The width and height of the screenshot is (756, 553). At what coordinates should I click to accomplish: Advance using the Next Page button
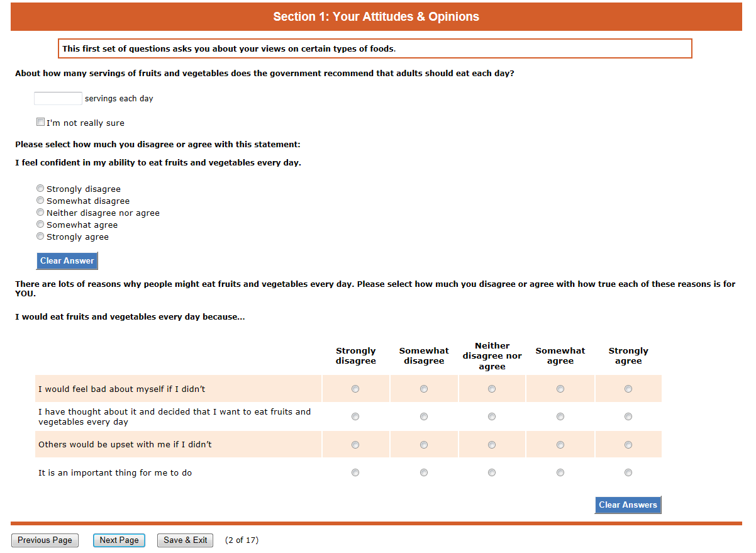tap(119, 540)
